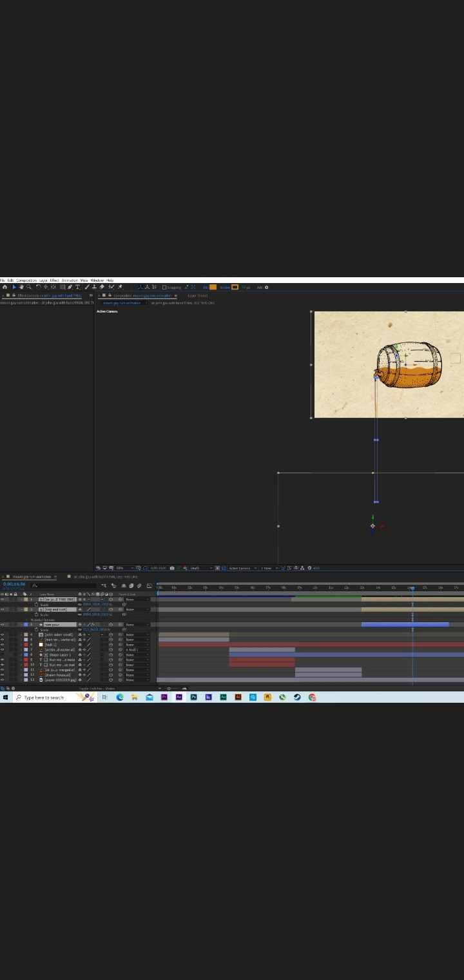The width and height of the screenshot is (464, 980).
Task: Select the Selection arrow tool
Action: 14,287
